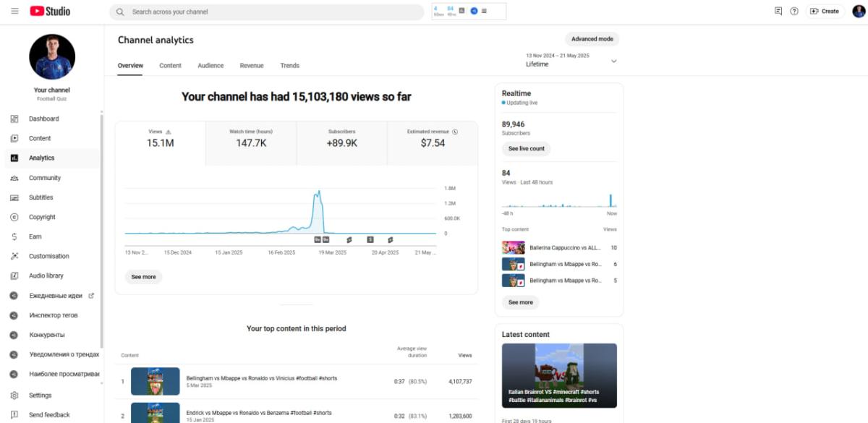Open the Latest content video thumbnail

coord(559,376)
